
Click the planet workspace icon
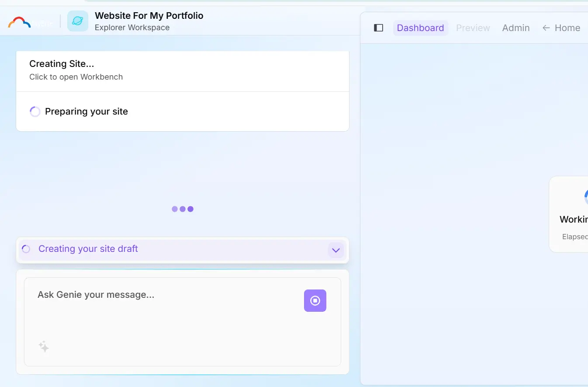tap(78, 21)
